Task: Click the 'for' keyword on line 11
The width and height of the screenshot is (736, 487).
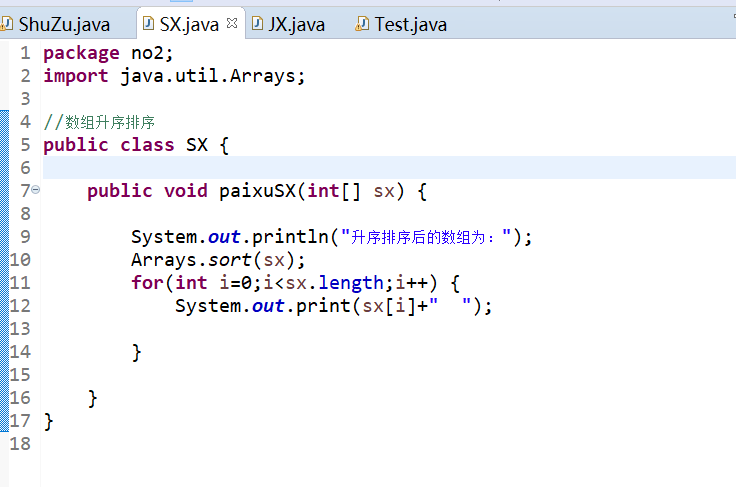Action: click(x=147, y=283)
